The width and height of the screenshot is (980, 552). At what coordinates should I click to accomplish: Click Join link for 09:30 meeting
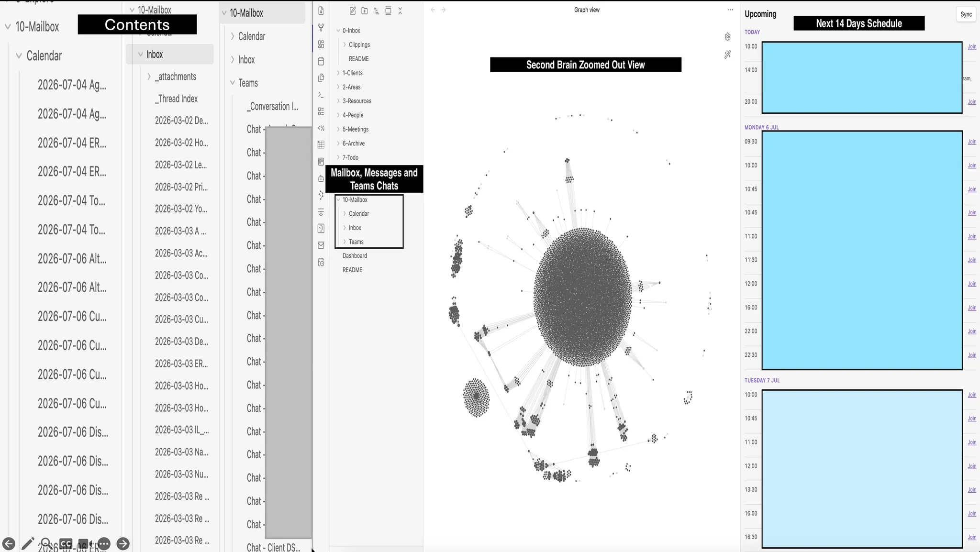(x=972, y=142)
